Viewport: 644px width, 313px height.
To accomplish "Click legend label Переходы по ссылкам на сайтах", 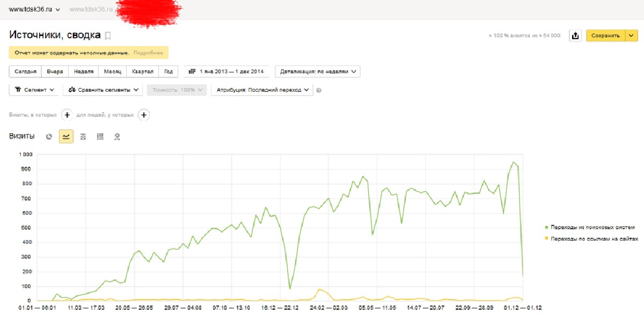I will click(x=595, y=238).
